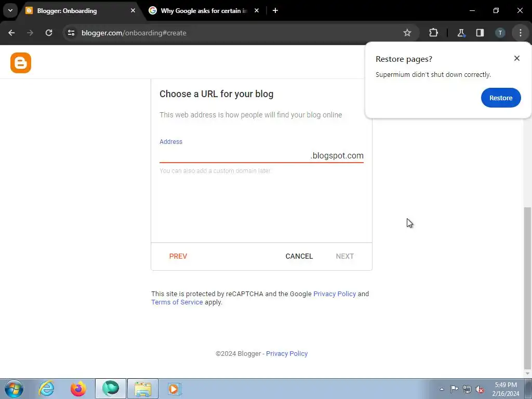
Task: Open Windows Explorer from taskbar
Action: tap(143, 389)
